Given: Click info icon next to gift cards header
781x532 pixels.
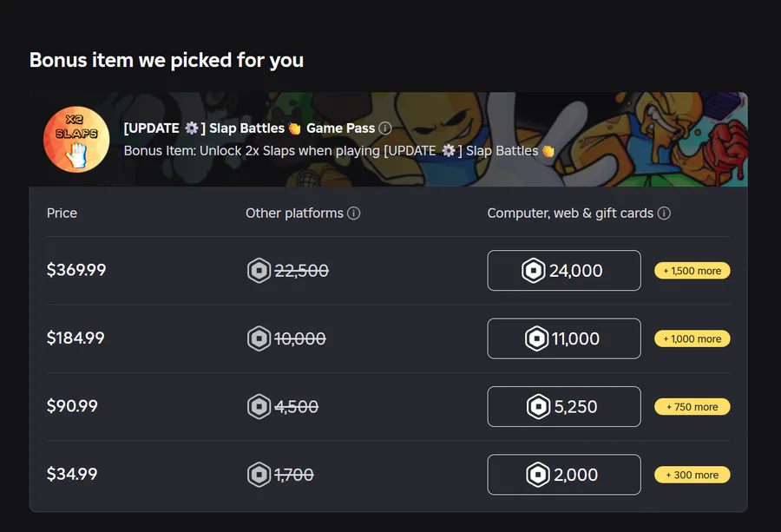Looking at the screenshot, I should pyautogui.click(x=664, y=213).
